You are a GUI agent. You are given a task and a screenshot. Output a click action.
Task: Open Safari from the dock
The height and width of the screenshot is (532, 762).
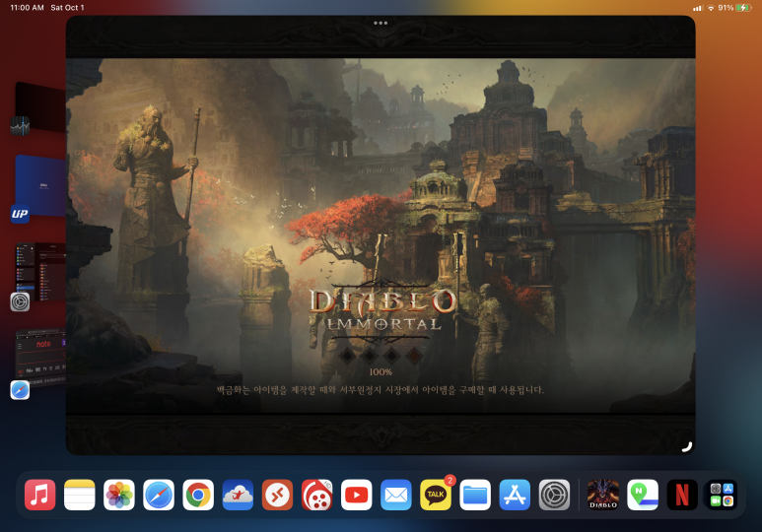tap(159, 495)
